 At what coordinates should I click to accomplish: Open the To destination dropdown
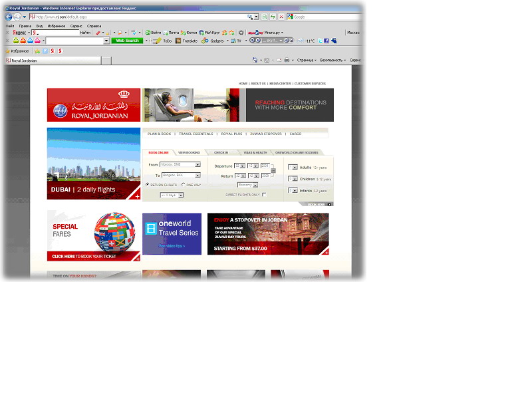(x=181, y=176)
